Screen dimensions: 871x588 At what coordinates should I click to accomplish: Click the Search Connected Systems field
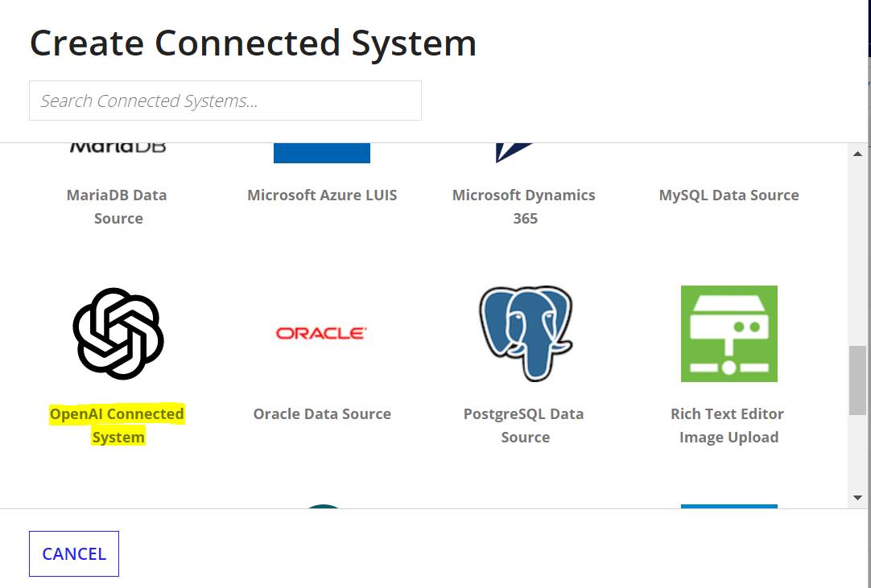(225, 101)
